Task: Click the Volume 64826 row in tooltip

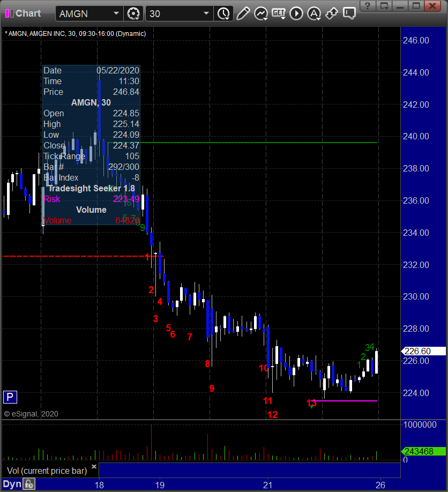Action: pos(91,220)
